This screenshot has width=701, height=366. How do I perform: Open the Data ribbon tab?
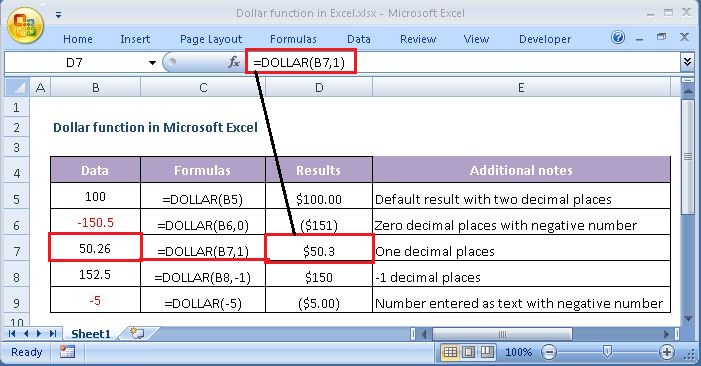359,39
